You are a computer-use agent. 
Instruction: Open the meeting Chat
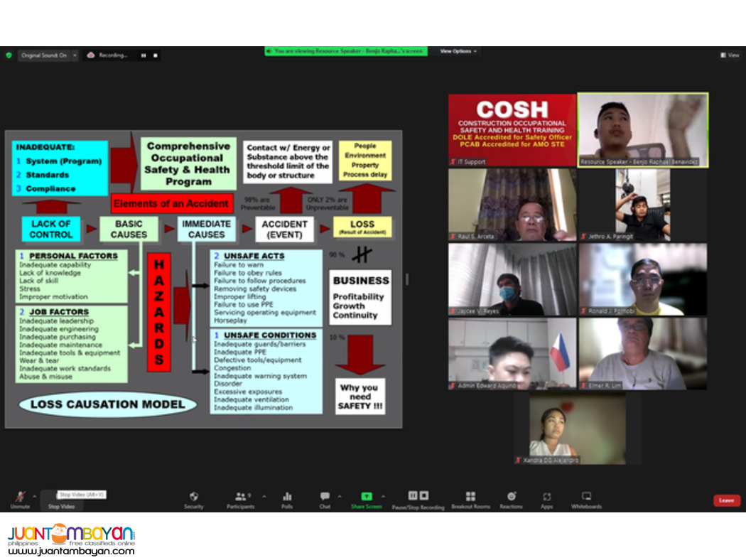coord(325,497)
